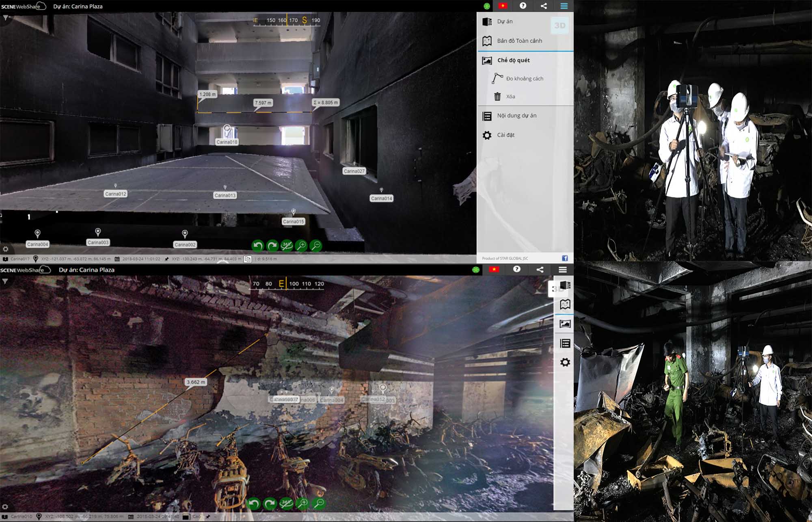Open Bản đồ Toàn cảnh overview map
Screen dimensions: 812x522
[519, 41]
